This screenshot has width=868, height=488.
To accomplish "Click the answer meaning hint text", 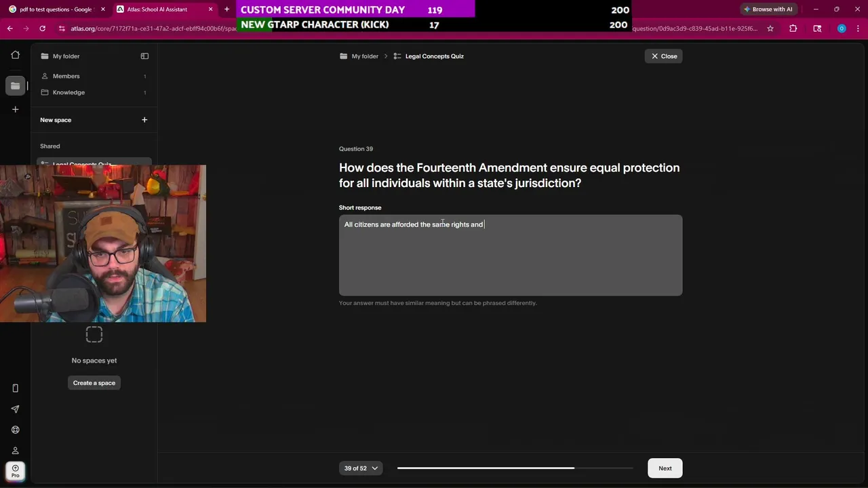I will click(x=438, y=303).
